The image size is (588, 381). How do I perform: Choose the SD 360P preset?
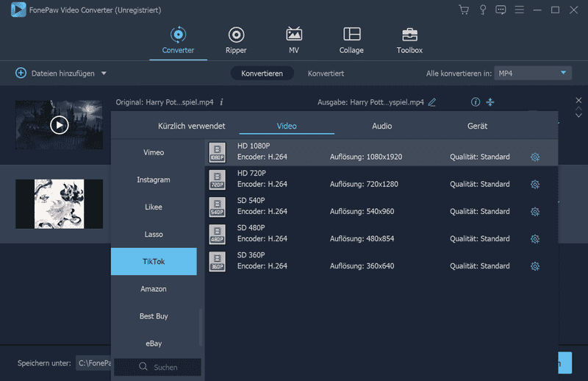click(x=381, y=262)
